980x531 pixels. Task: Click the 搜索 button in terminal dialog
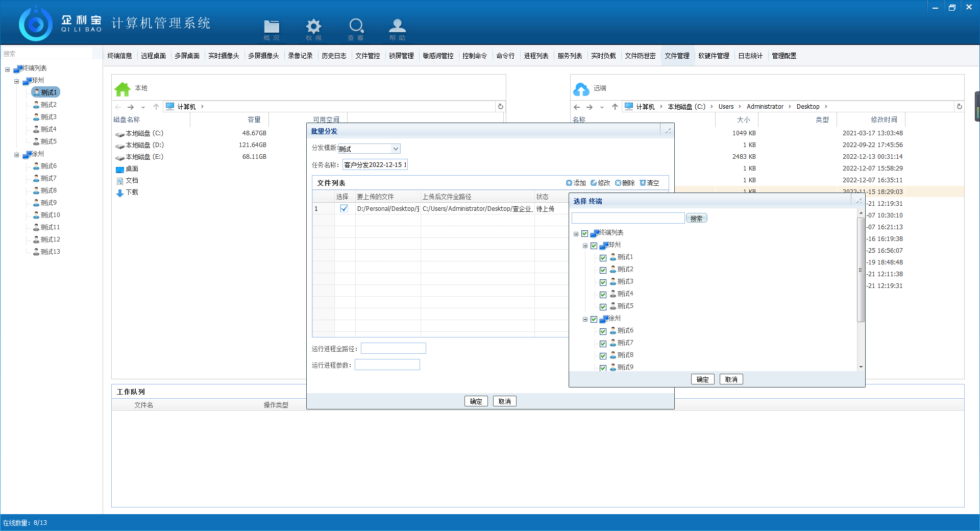click(696, 219)
